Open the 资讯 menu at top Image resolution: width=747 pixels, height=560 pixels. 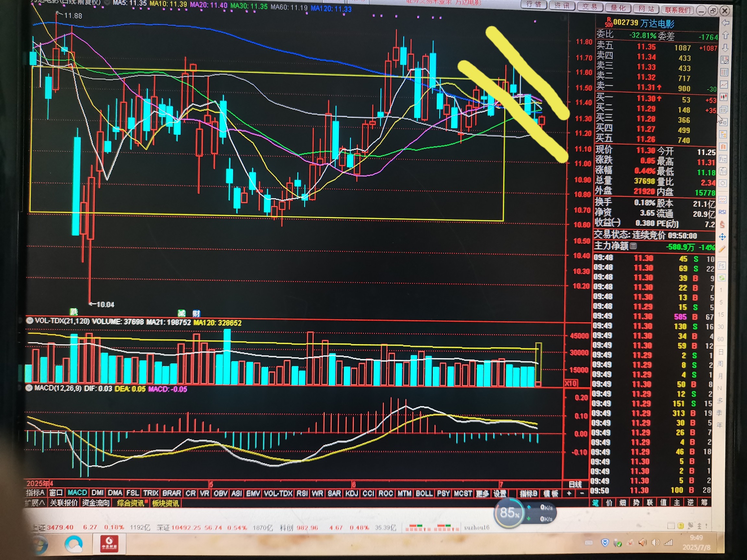click(x=562, y=6)
